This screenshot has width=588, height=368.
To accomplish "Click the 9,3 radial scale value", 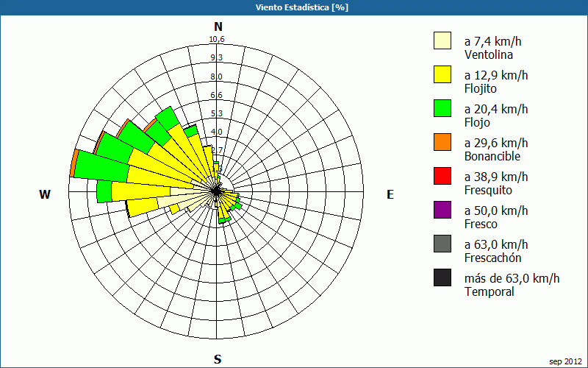I will (x=217, y=57).
